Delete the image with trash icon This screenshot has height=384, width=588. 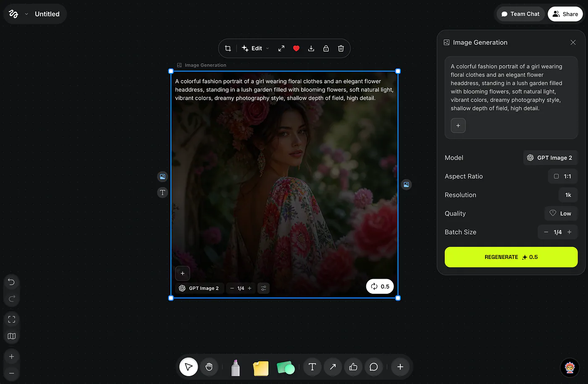341,48
